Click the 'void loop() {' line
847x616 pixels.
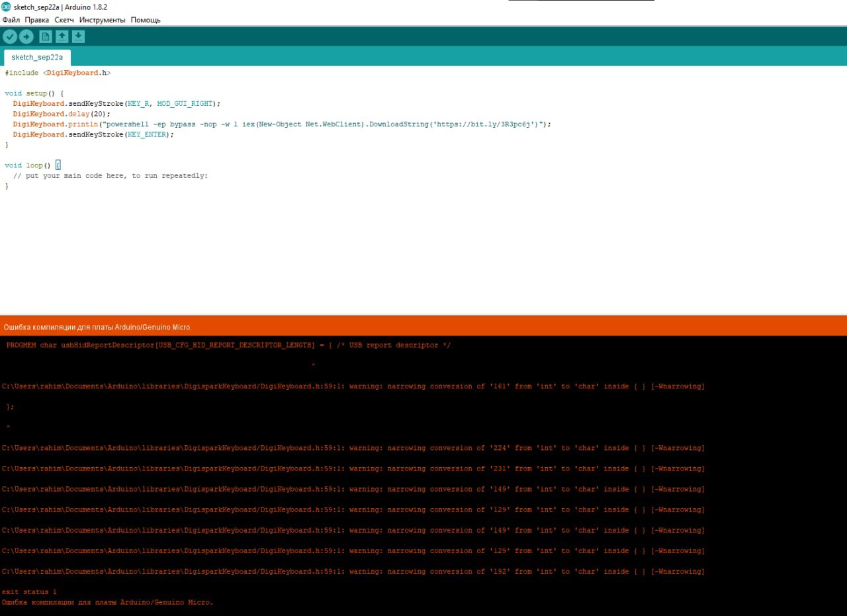[32, 165]
